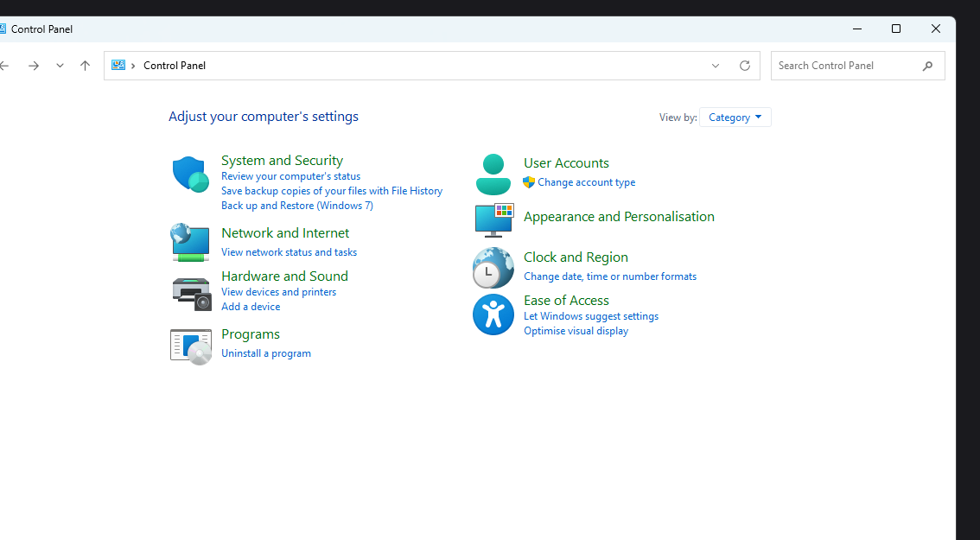Image resolution: width=980 pixels, height=540 pixels.
Task: Open the Programs heading
Action: coord(250,334)
